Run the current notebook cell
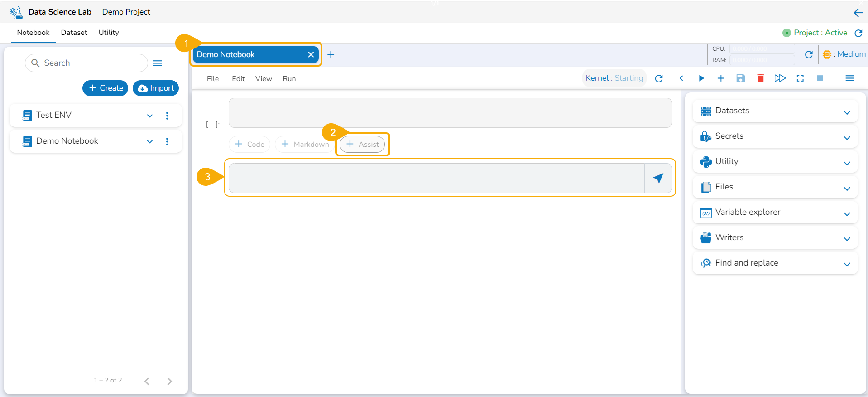This screenshot has width=868, height=397. (701, 78)
